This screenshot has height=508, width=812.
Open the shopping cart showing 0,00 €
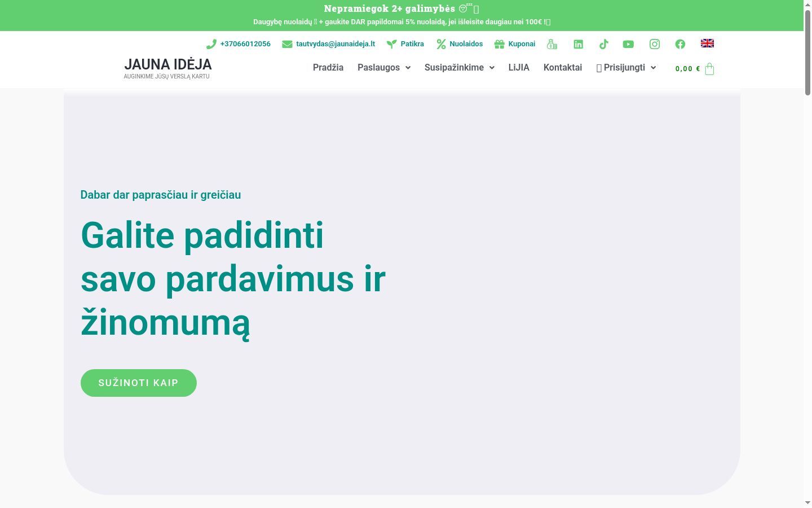[695, 69]
